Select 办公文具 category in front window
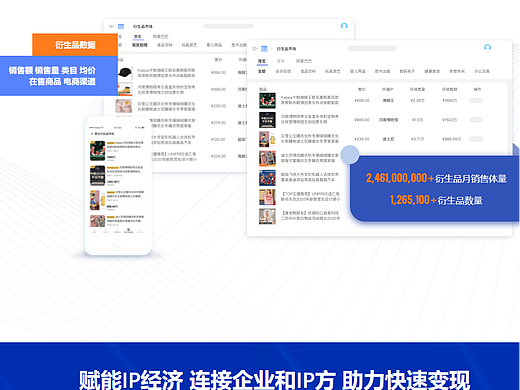The height and width of the screenshot is (390, 520). point(482,71)
